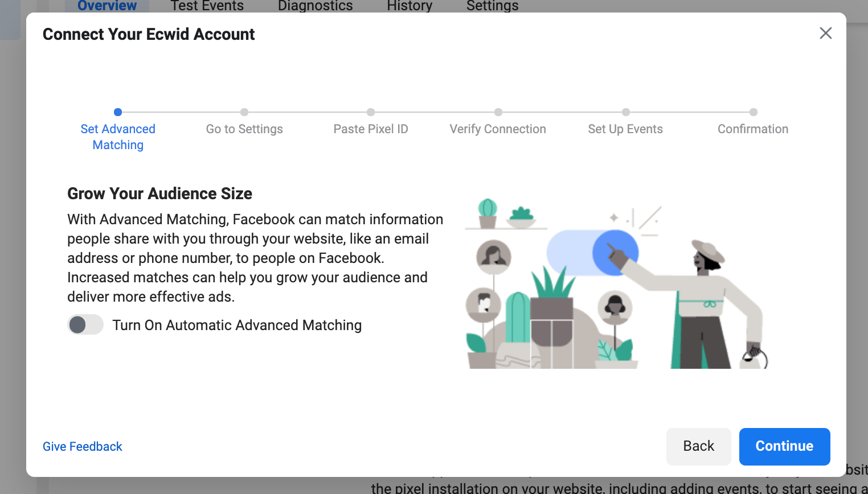Click the Go to Settings step dot
868x494 pixels.
point(244,112)
